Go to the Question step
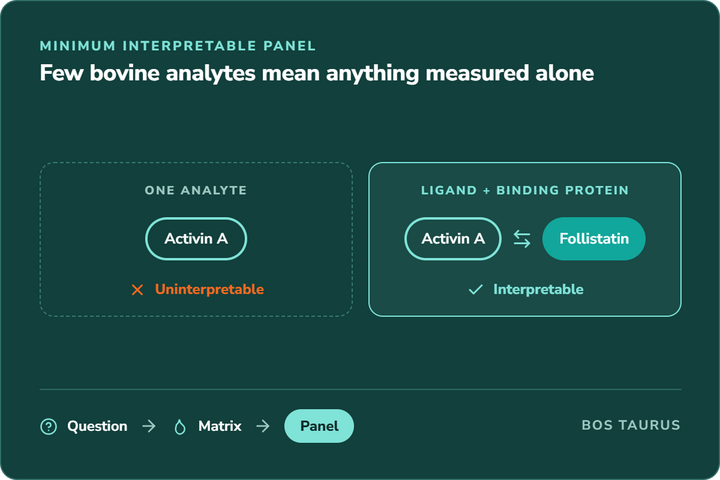 click(x=97, y=426)
